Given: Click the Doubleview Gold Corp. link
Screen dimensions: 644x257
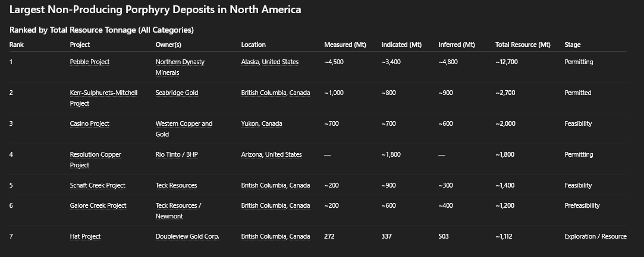Looking at the screenshot, I should (187, 236).
